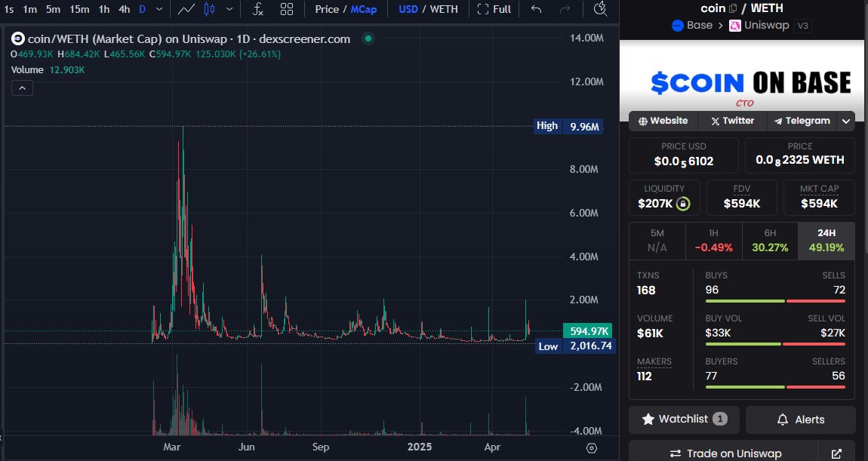Open the quick search lightning icon
Screen dimensions: 868x461
point(600,9)
